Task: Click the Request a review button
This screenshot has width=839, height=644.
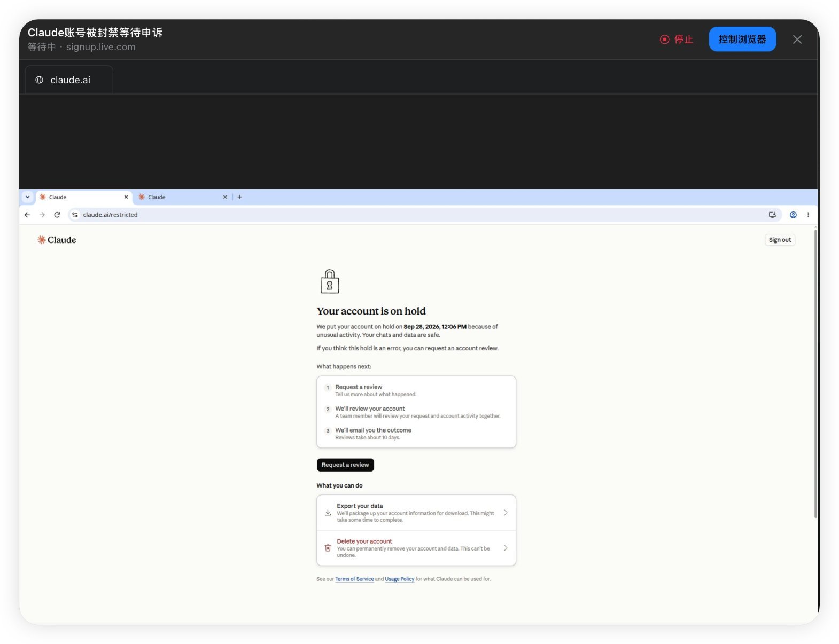Action: tap(345, 465)
